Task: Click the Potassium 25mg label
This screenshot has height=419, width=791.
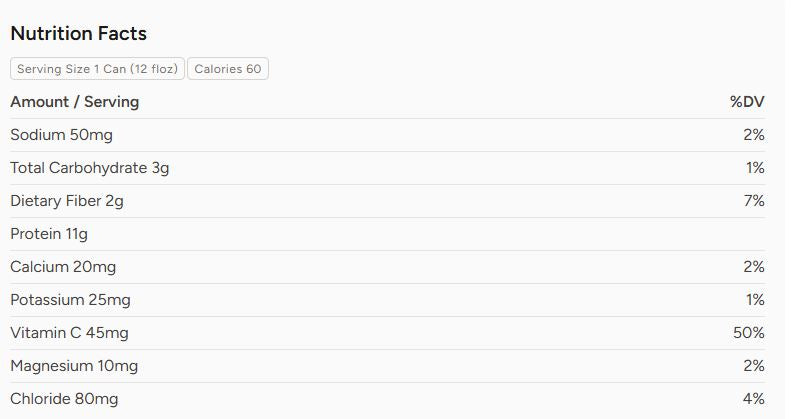Action: pyautogui.click(x=70, y=300)
